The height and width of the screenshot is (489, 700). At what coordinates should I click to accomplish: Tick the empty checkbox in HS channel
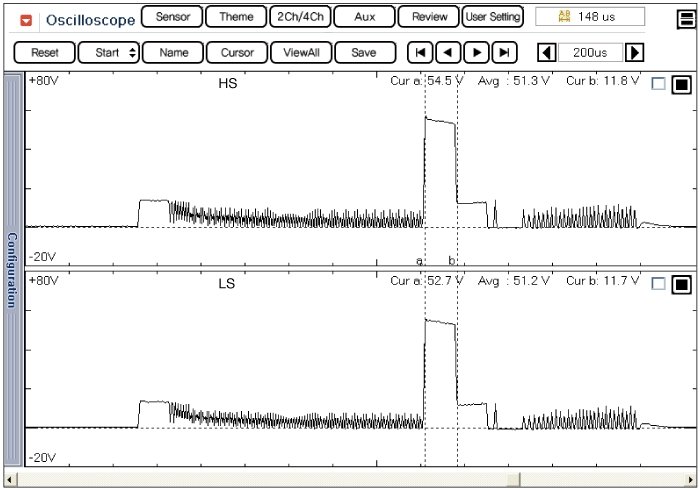[658, 84]
